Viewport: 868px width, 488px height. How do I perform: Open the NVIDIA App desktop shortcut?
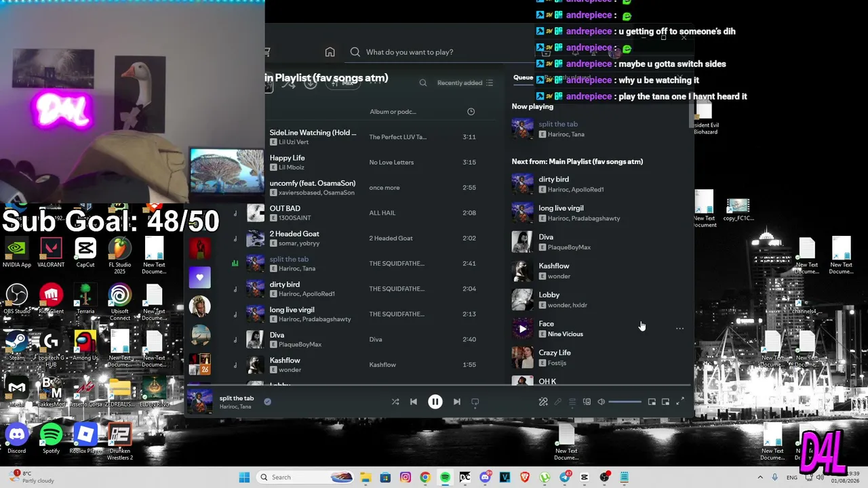click(x=17, y=252)
